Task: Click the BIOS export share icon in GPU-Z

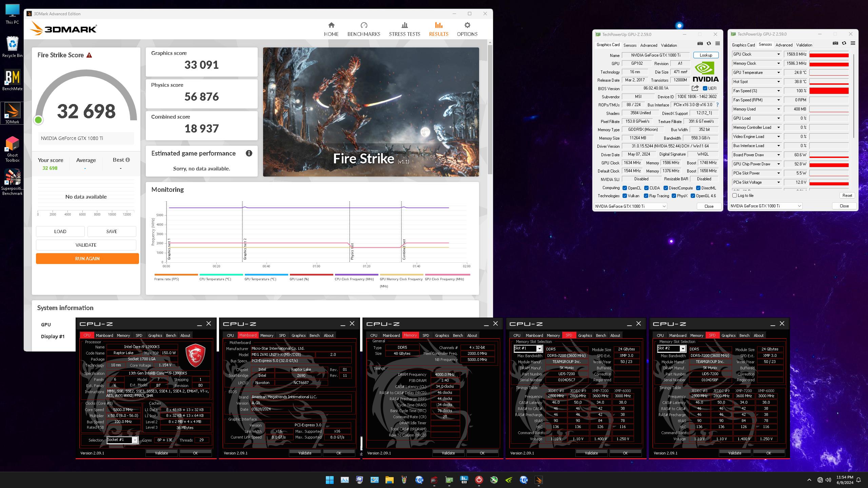Action: click(695, 88)
